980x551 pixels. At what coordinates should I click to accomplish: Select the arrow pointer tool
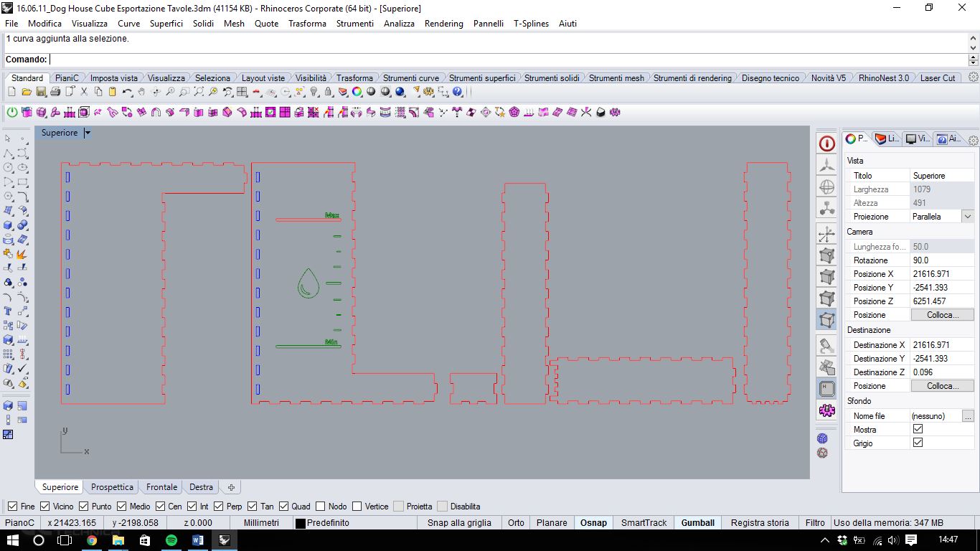[8, 138]
